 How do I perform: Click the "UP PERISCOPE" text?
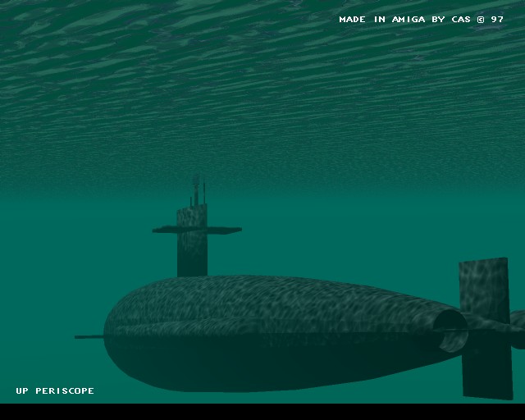(x=55, y=390)
